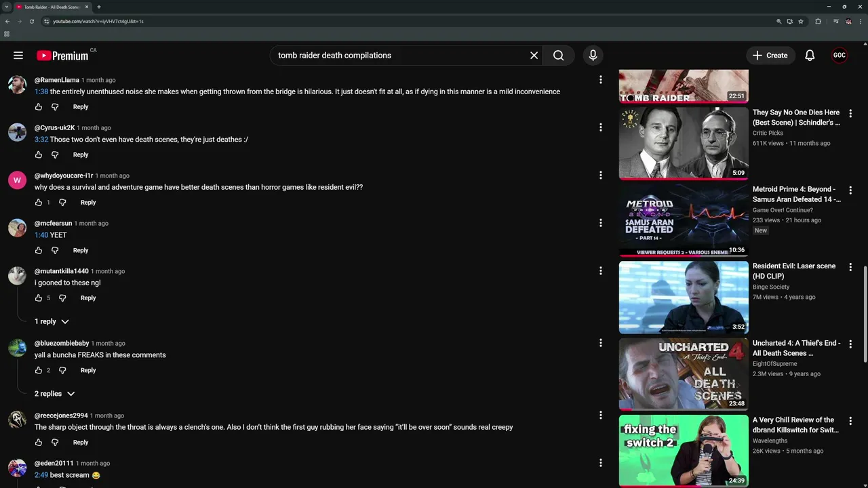Select the Tomb Raider browser tab
Viewport: 868px width, 488px height.
tap(52, 7)
